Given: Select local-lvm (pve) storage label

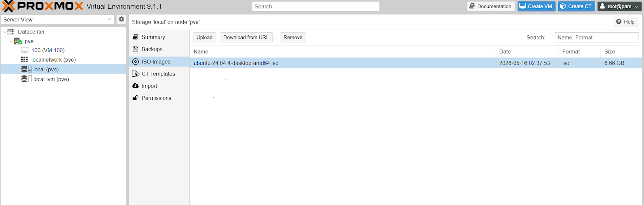Looking at the screenshot, I should [x=51, y=79].
